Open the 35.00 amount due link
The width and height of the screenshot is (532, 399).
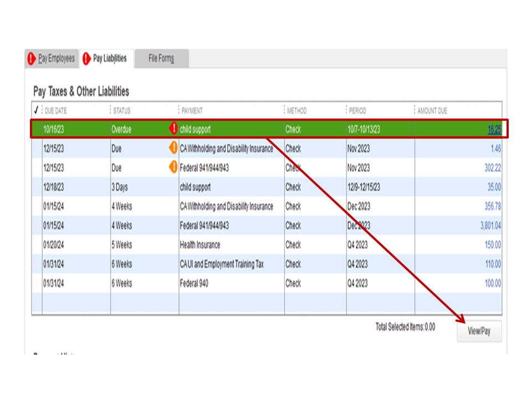494,187
